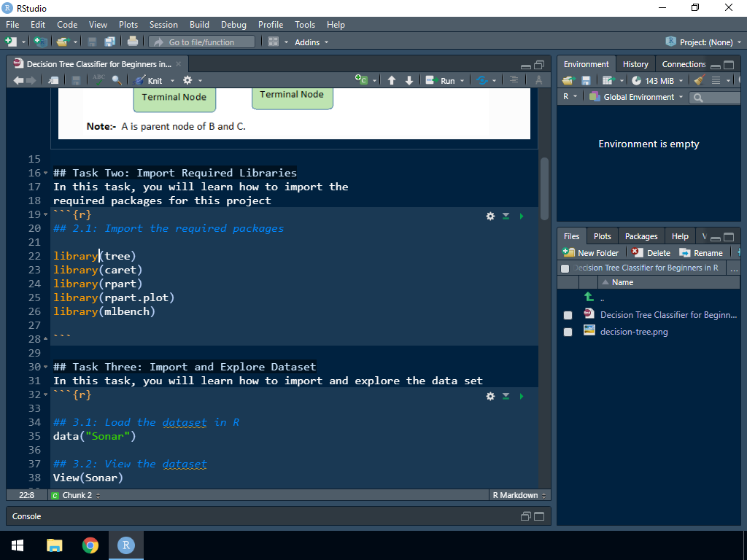This screenshot has height=560, width=747.
Task: Click the ABC spell check icon
Action: (98, 80)
